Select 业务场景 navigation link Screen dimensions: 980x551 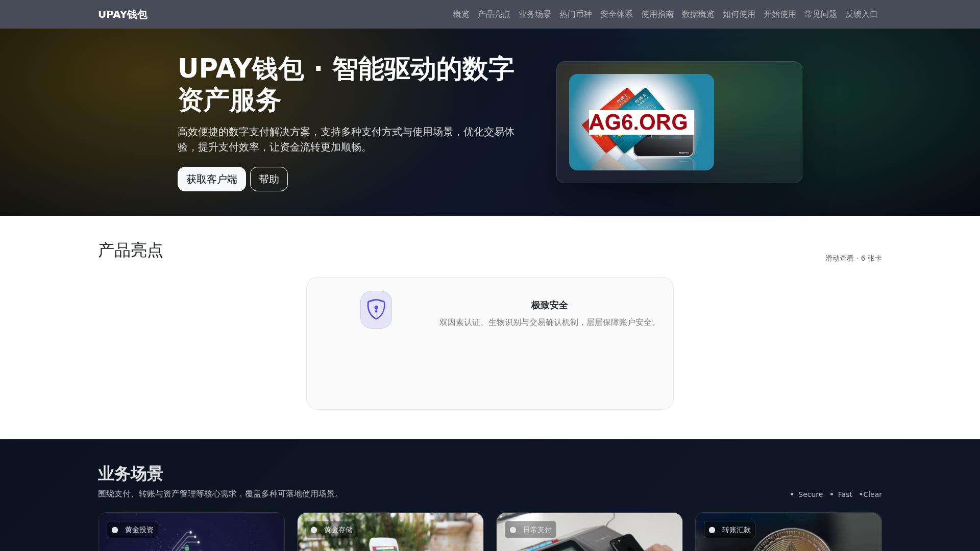(x=534, y=14)
